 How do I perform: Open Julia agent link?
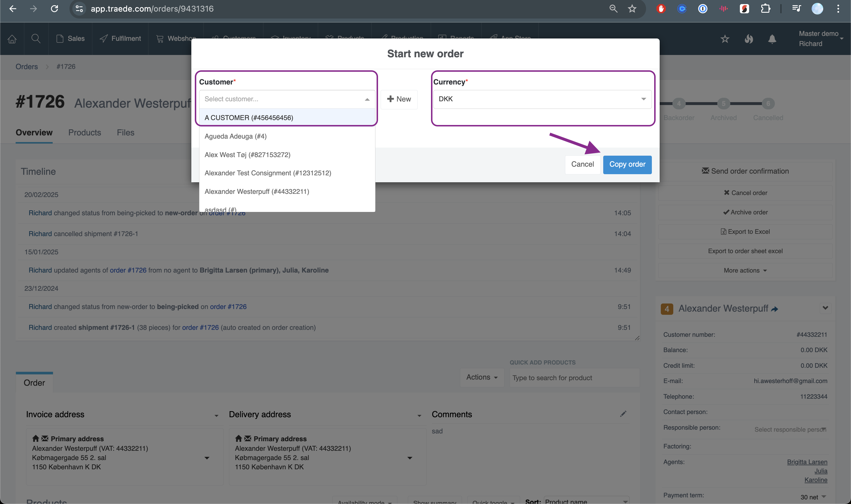pyautogui.click(x=821, y=471)
